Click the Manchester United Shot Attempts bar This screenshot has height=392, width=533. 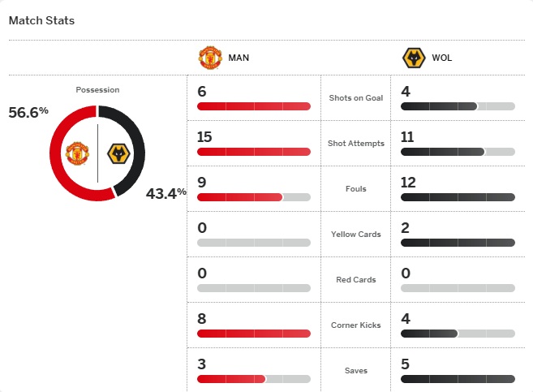pyautogui.click(x=253, y=152)
